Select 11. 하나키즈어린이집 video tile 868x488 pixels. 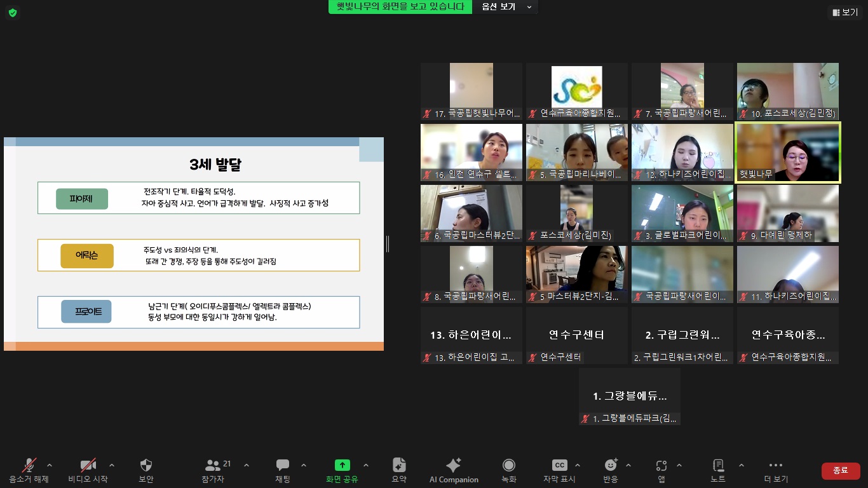coord(788,274)
